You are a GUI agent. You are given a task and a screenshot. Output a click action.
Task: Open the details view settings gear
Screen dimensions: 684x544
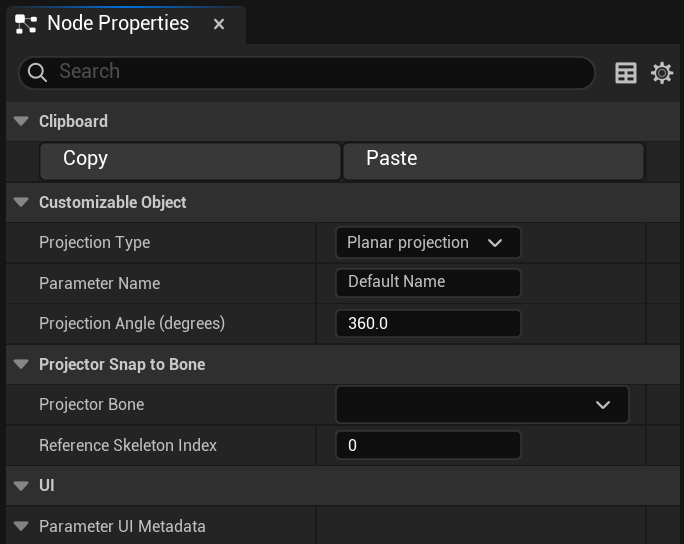click(662, 73)
